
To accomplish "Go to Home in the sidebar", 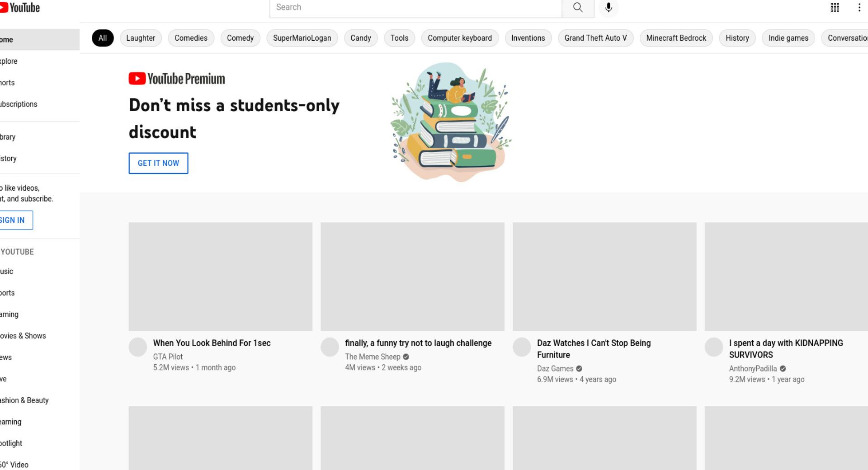I will click(x=40, y=40).
